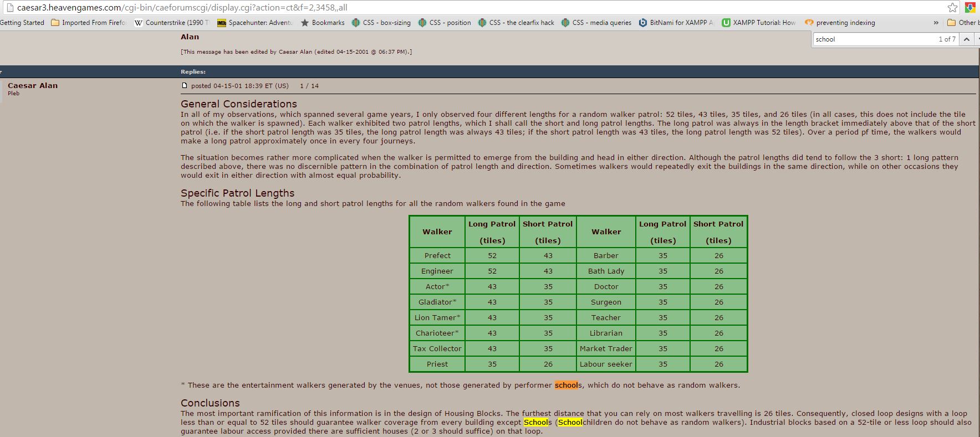
Task: Click the 'Replies:' header label
Action: tap(193, 71)
